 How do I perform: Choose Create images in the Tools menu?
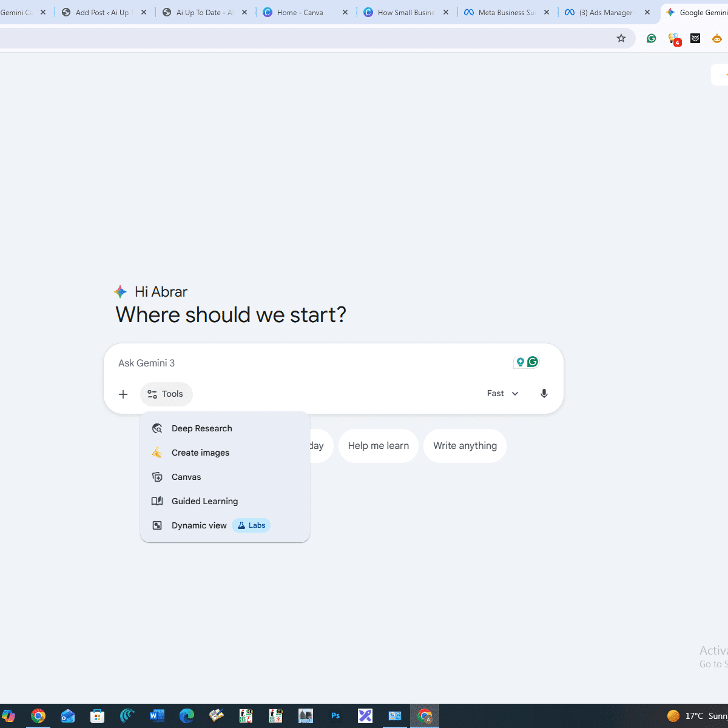(x=200, y=453)
